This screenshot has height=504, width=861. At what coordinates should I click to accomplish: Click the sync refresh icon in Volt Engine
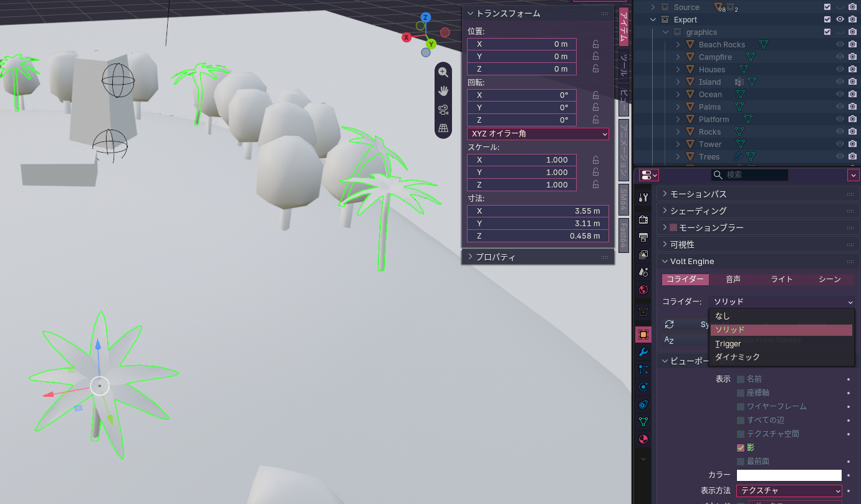coord(669,324)
